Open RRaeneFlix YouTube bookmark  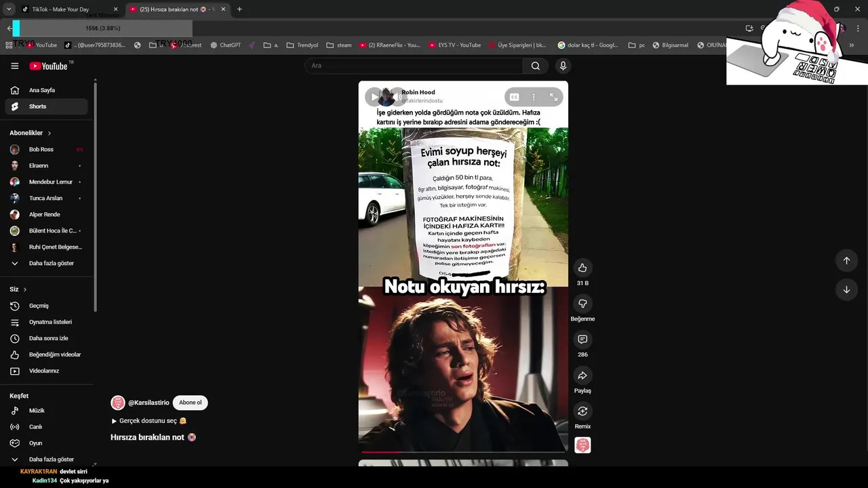tap(390, 45)
